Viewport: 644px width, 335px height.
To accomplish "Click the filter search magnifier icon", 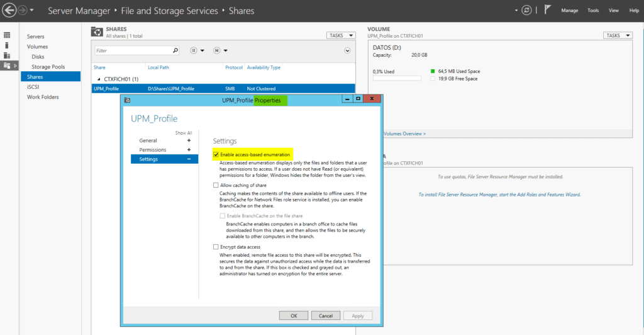I will pos(175,50).
